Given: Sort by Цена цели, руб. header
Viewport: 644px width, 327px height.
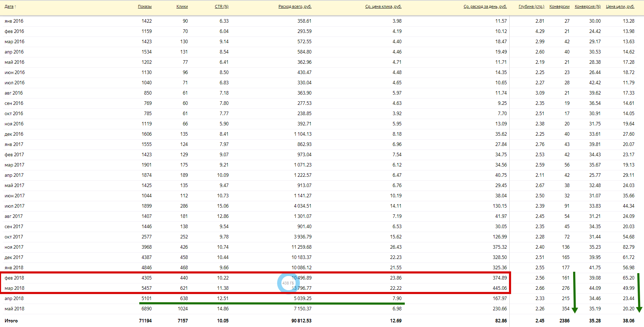Looking at the screenshot, I should click(x=620, y=6).
